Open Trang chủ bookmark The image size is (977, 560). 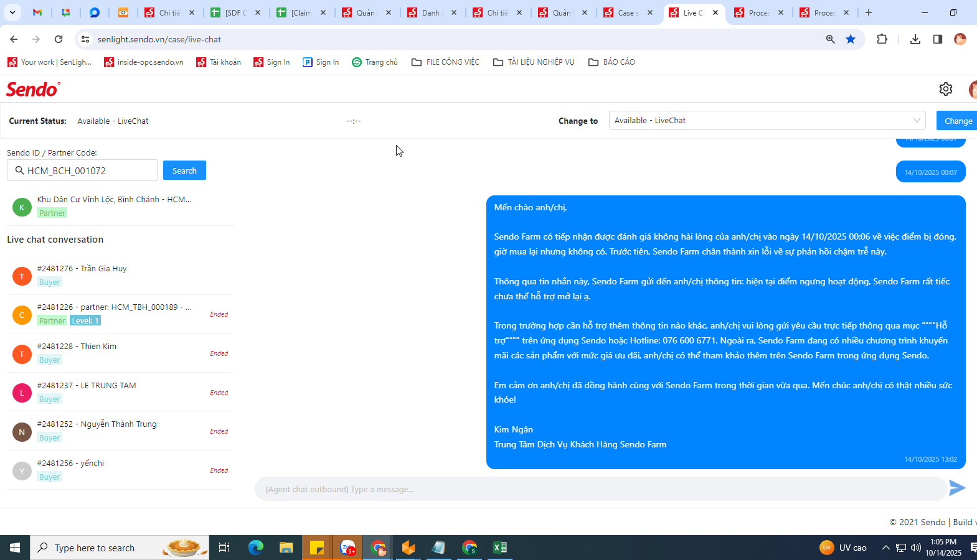tap(375, 62)
